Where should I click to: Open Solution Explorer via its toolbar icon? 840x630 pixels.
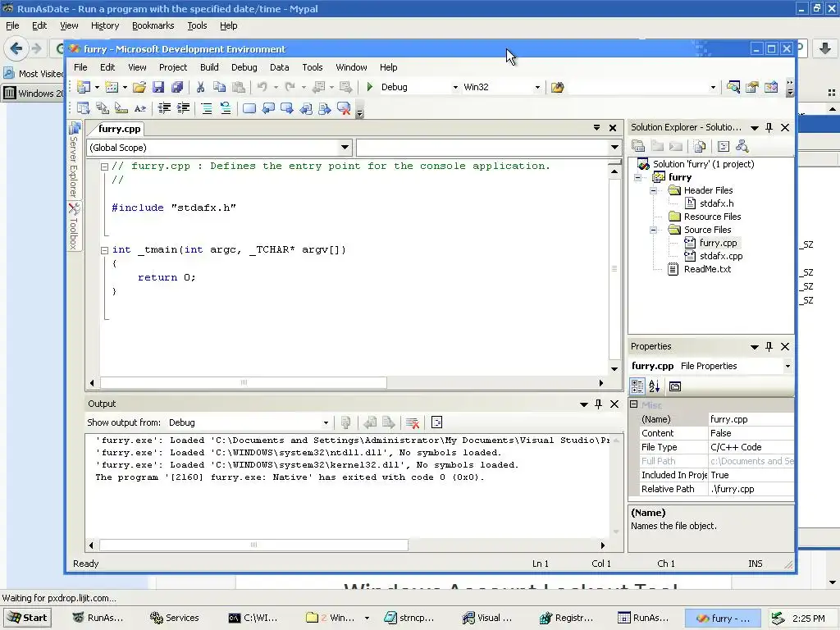tap(733, 87)
